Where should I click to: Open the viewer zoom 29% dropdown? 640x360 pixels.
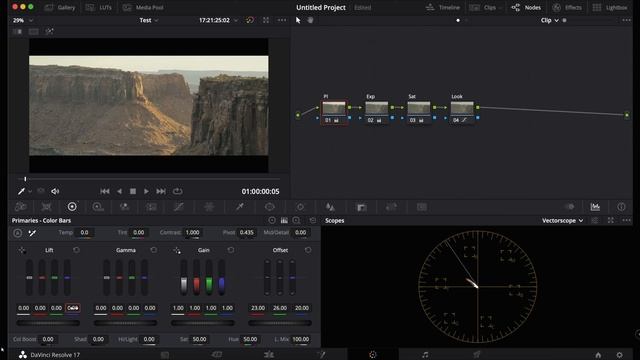tap(22, 20)
